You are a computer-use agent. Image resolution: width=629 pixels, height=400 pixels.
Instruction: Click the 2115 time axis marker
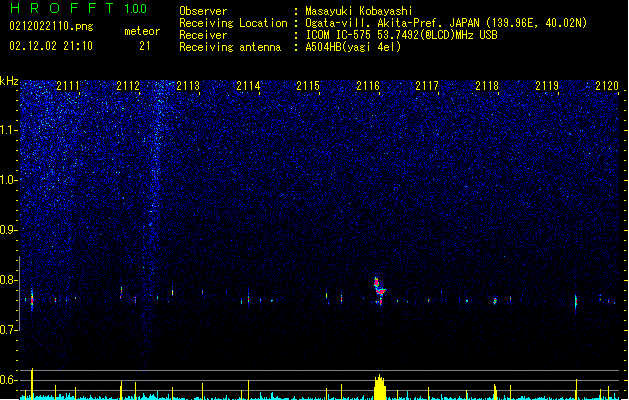[x=308, y=86]
